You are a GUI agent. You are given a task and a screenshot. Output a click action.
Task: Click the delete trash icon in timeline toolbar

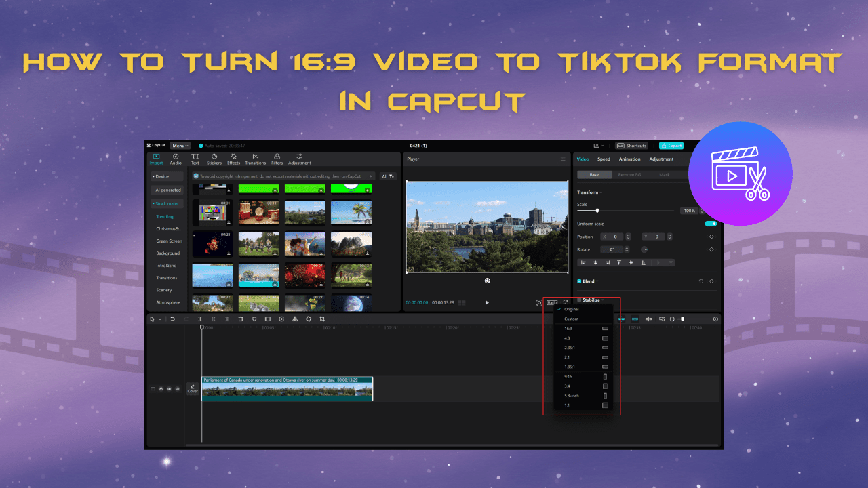(240, 319)
